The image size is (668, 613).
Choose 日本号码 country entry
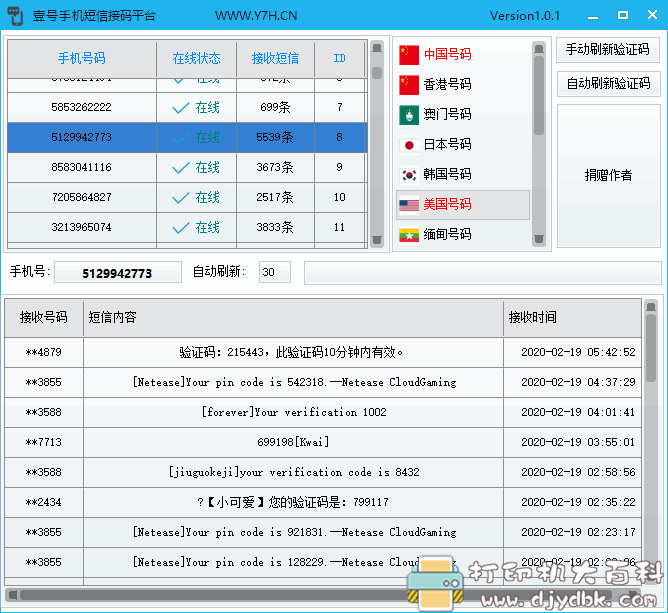click(x=463, y=145)
